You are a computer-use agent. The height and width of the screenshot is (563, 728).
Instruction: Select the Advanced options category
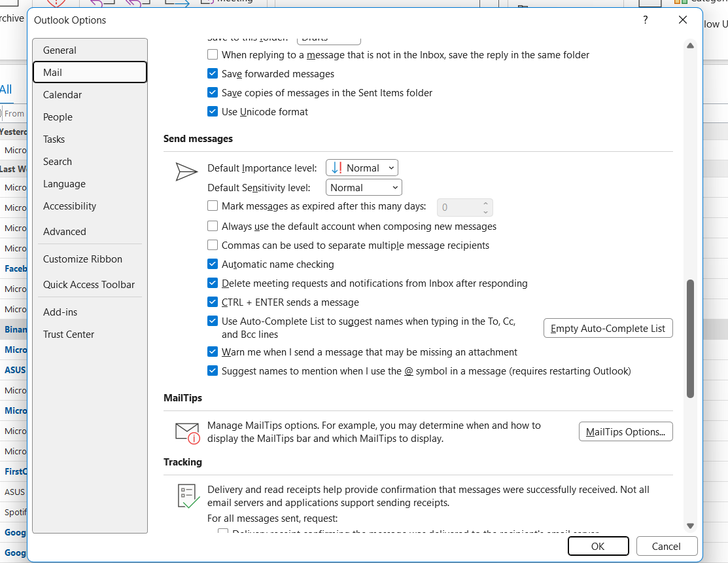[90, 231]
